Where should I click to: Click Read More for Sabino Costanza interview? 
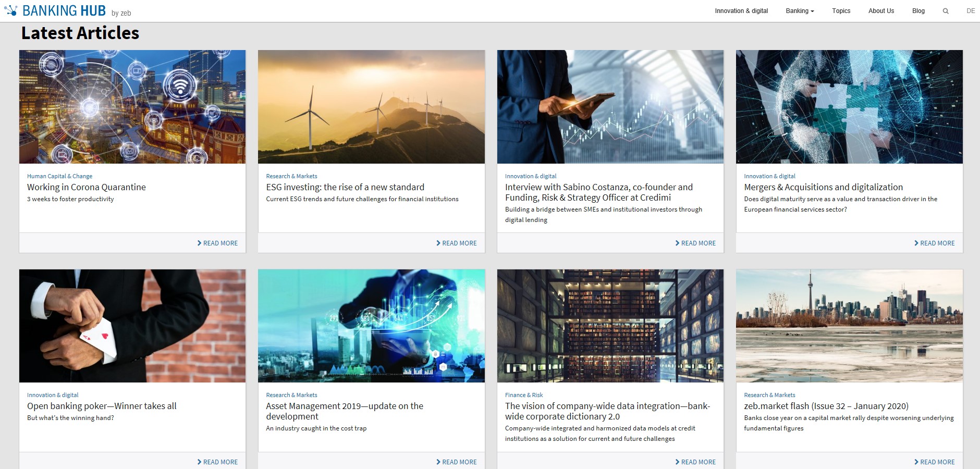[x=695, y=243]
